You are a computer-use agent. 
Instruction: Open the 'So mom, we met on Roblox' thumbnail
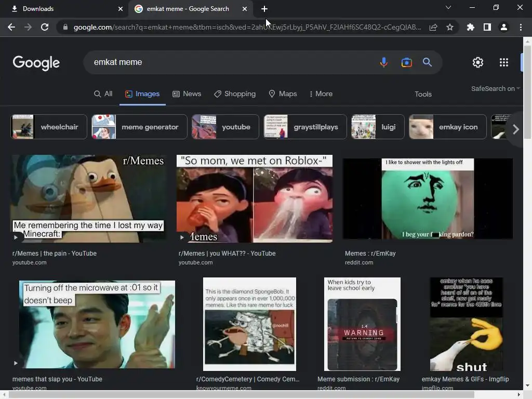pos(255,198)
